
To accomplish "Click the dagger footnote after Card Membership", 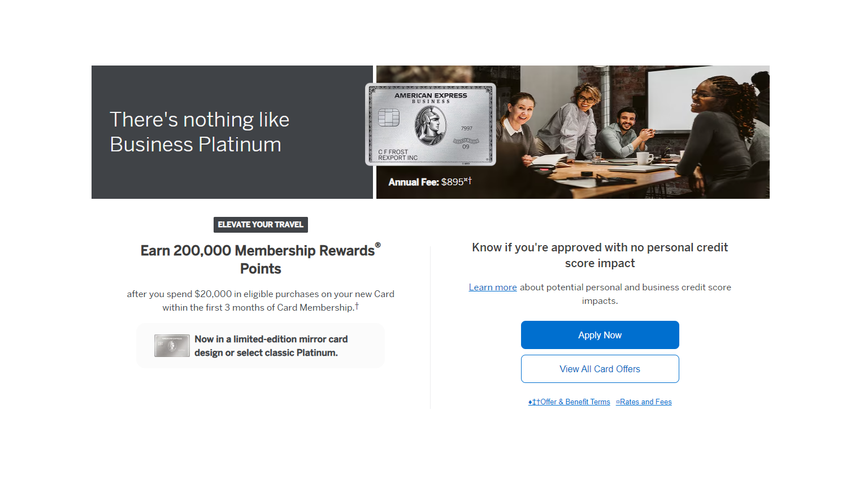I will [357, 306].
